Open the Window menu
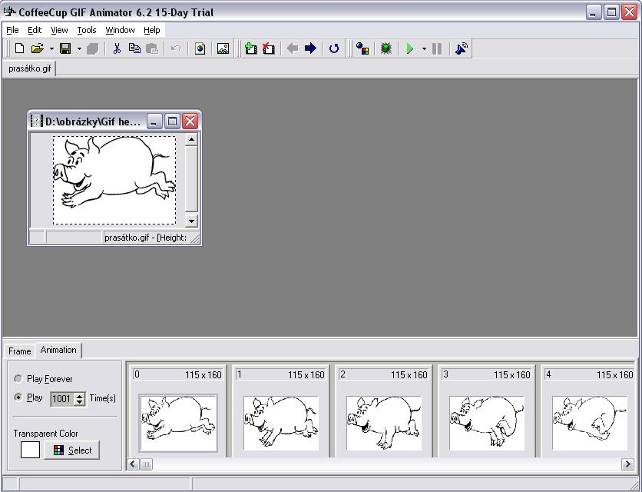This screenshot has height=492, width=642. coord(120,30)
